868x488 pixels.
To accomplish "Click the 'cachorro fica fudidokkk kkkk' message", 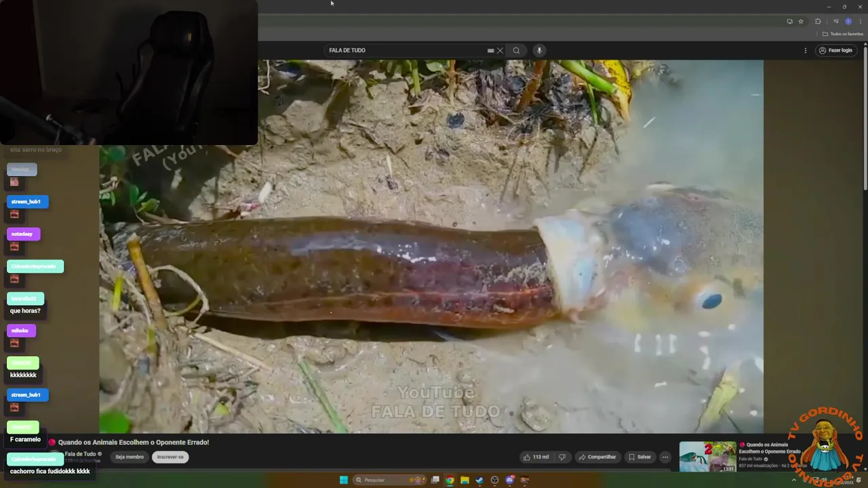I will [50, 471].
